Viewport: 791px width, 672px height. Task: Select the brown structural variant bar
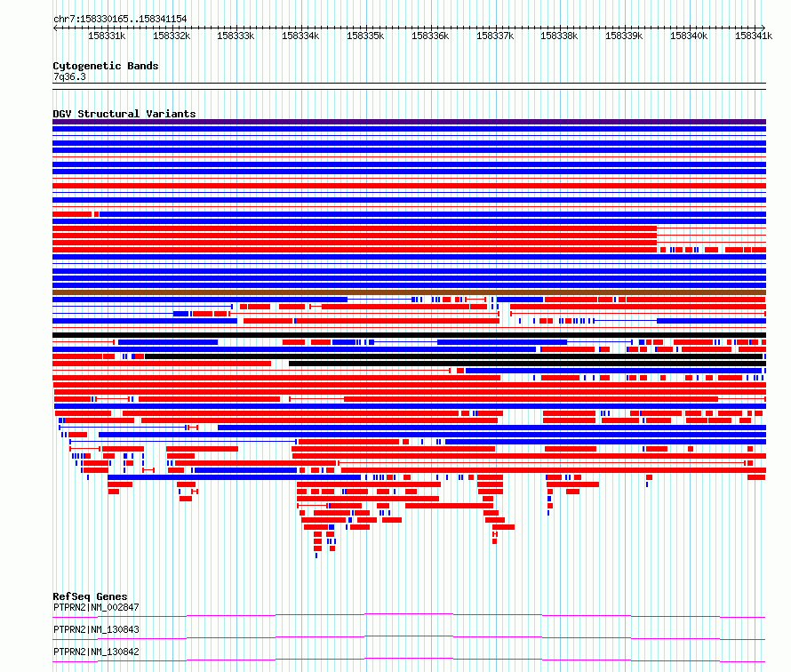[x=409, y=292]
